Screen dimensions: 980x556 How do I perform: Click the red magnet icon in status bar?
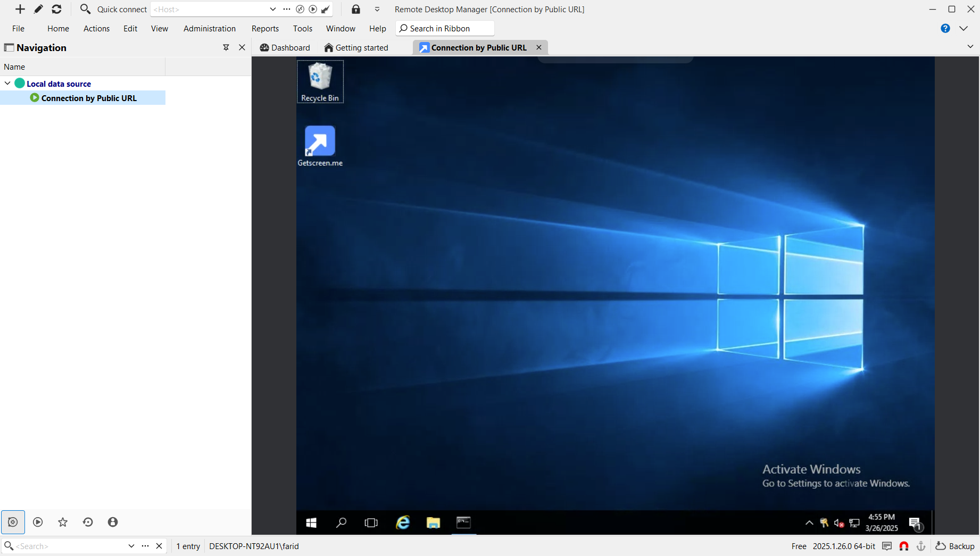click(x=904, y=546)
